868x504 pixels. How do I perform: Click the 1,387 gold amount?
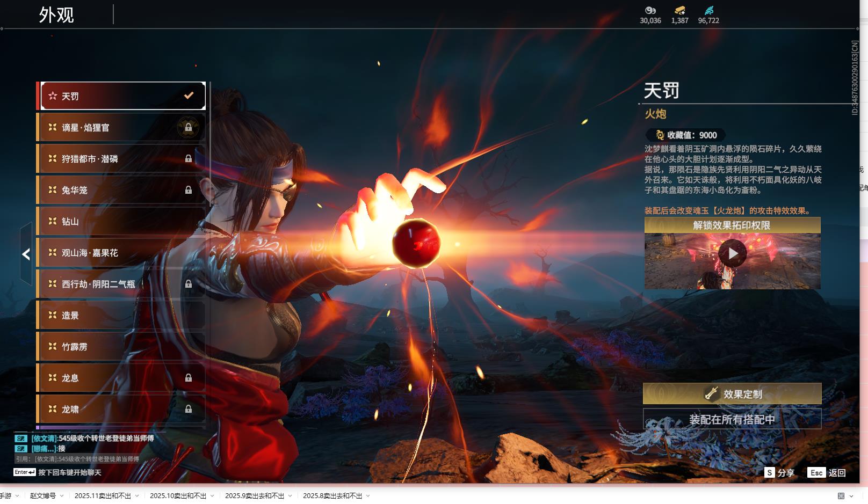679,20
